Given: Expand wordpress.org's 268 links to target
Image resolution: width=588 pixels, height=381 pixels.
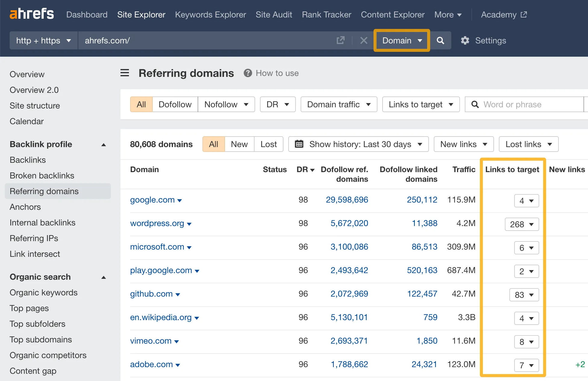Looking at the screenshot, I should (x=522, y=224).
